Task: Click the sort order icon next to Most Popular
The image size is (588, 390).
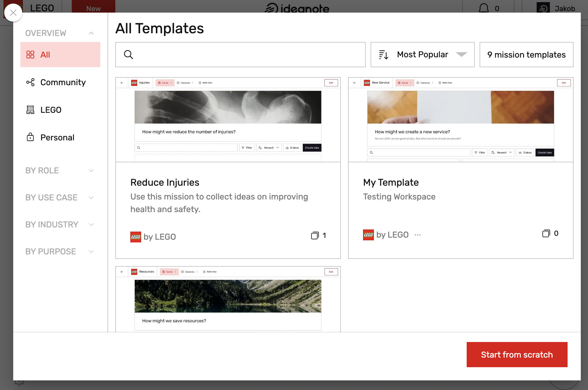Action: (x=383, y=55)
